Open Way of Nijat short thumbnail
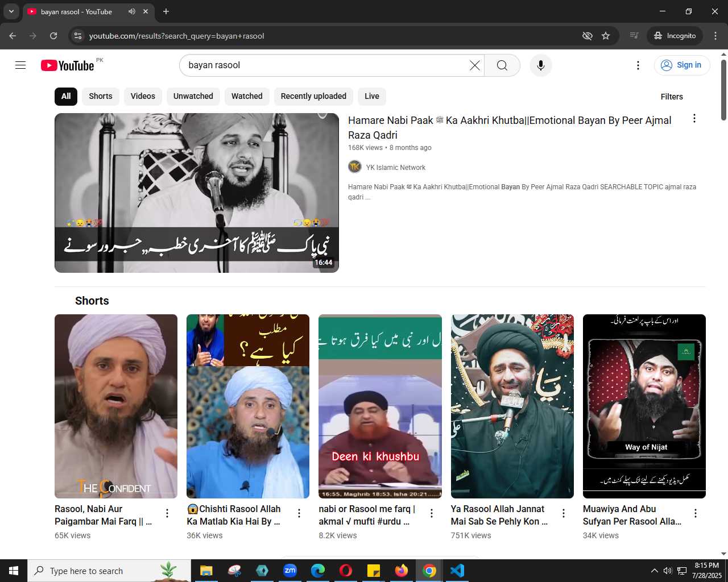The image size is (728, 582). pyautogui.click(x=644, y=406)
